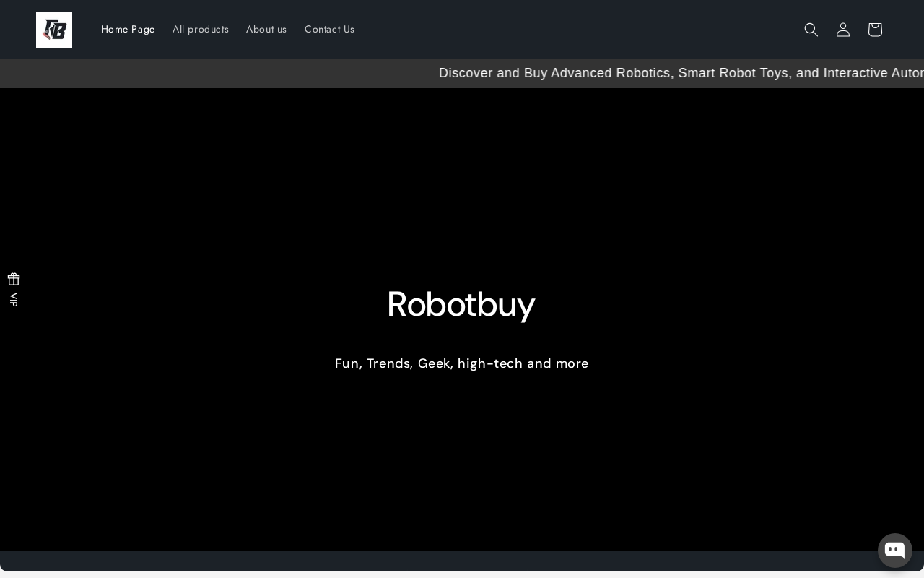Open the shopping cart icon
Image resolution: width=924 pixels, height=578 pixels.
(875, 30)
